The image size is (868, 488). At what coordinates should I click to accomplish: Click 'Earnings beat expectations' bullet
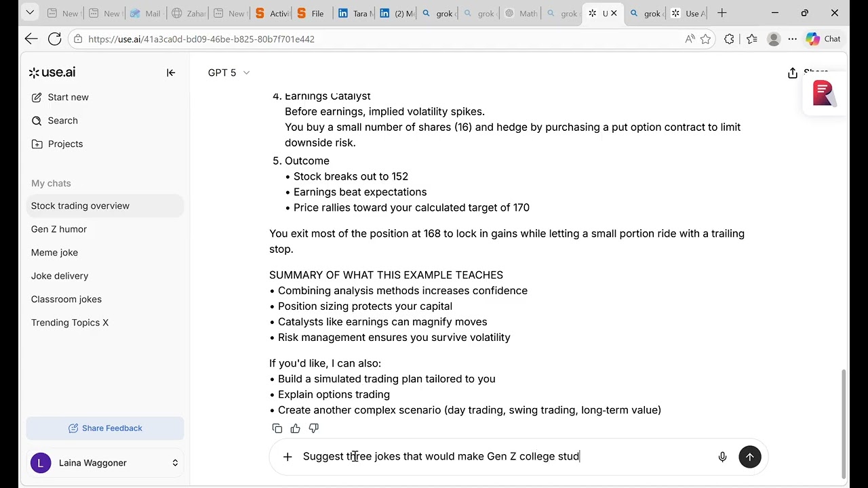pyautogui.click(x=360, y=192)
